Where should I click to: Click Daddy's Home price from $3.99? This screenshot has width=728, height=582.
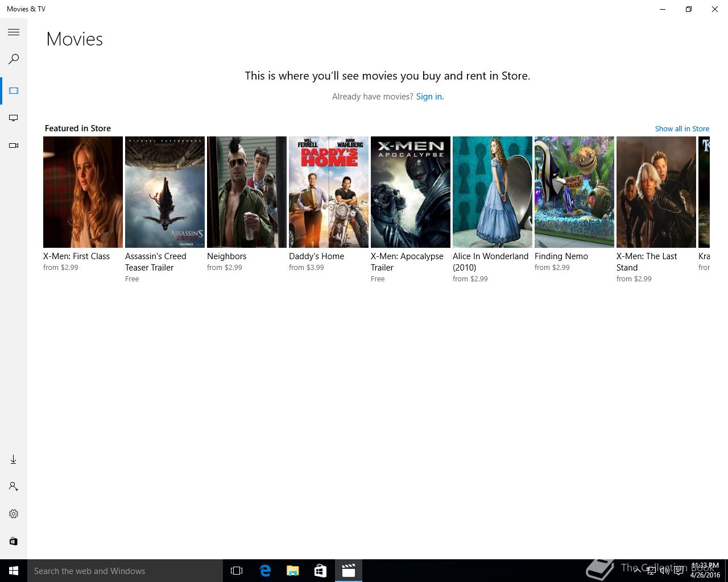[x=307, y=268]
